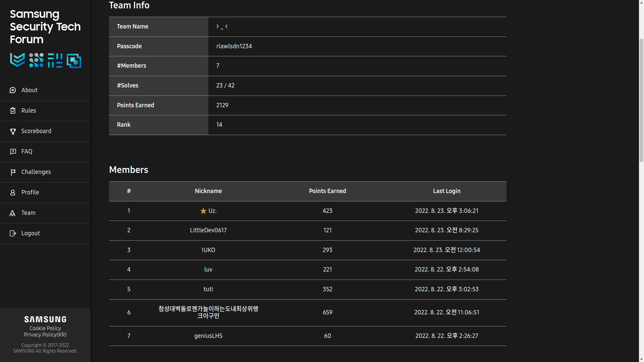The height and width of the screenshot is (362, 644).
Task: Click the Last Login column header
Action: click(446, 191)
